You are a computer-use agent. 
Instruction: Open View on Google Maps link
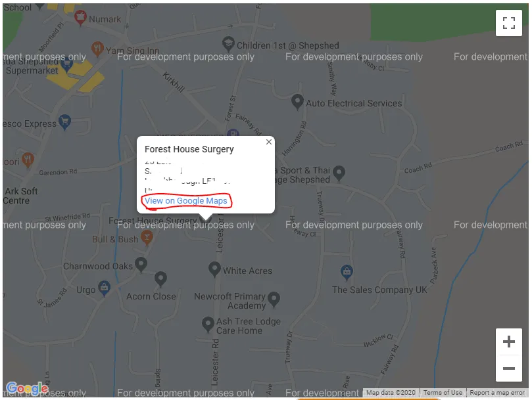point(186,201)
